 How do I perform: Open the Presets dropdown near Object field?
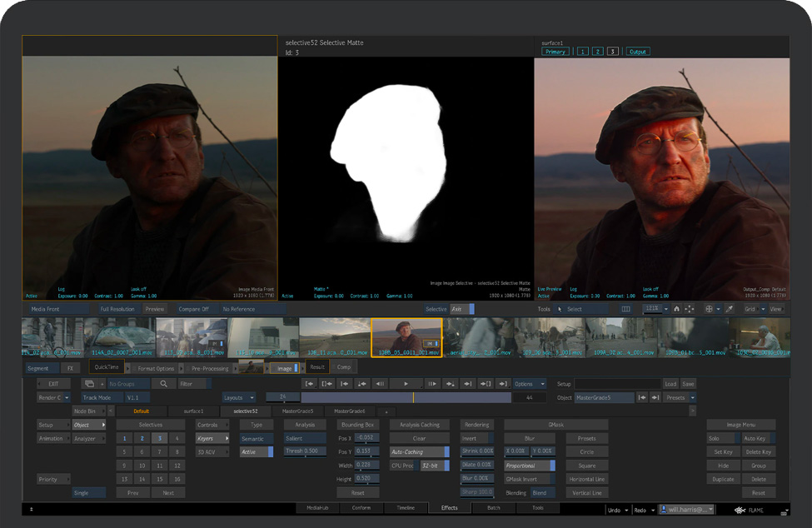click(x=679, y=398)
